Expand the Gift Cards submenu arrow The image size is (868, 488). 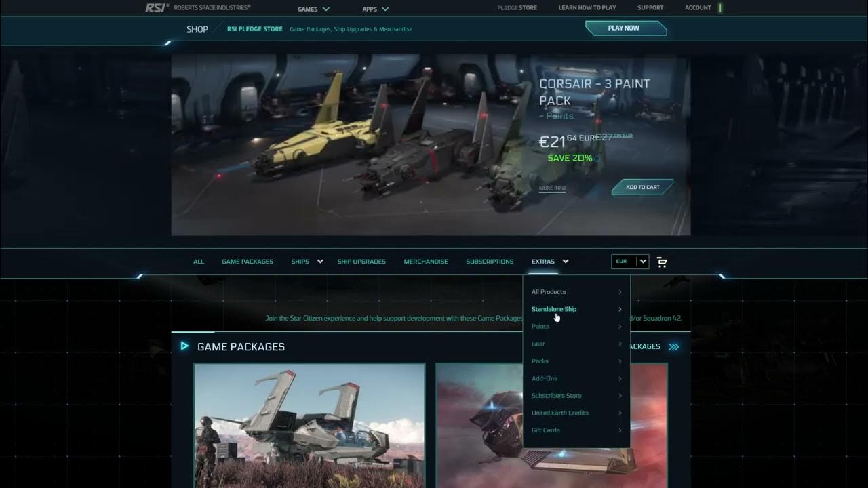click(620, 430)
